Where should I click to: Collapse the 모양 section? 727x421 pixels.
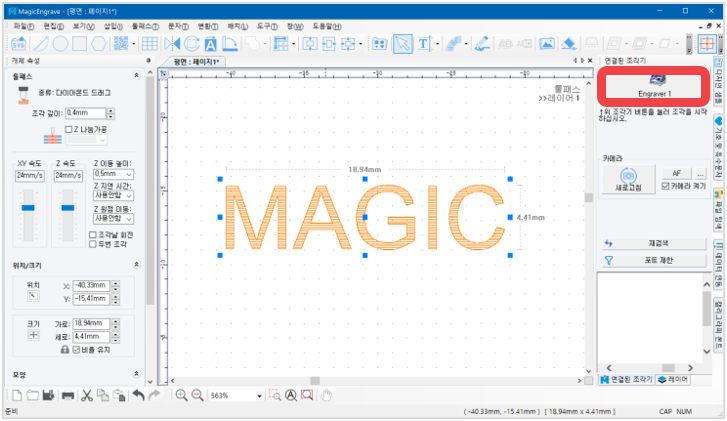click(x=136, y=373)
